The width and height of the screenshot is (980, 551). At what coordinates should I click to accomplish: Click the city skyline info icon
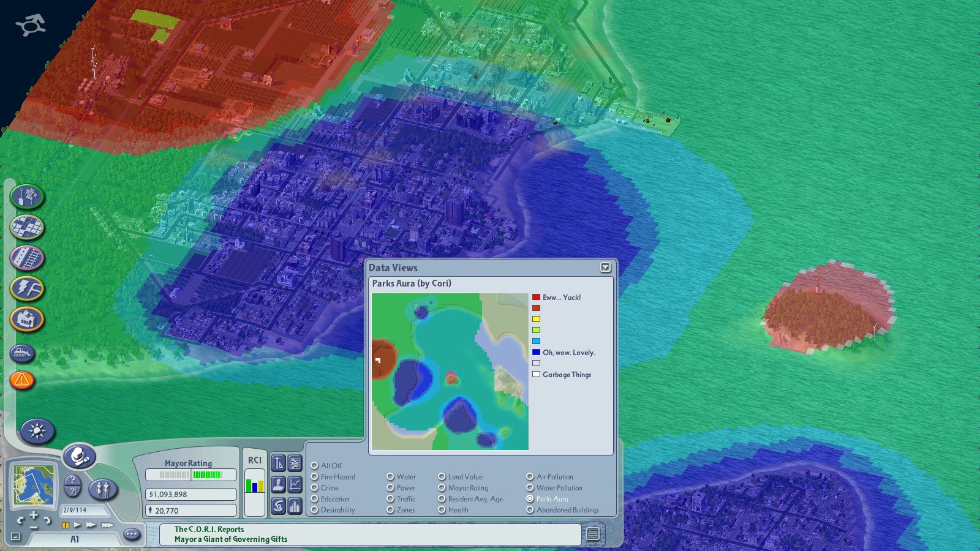click(295, 506)
